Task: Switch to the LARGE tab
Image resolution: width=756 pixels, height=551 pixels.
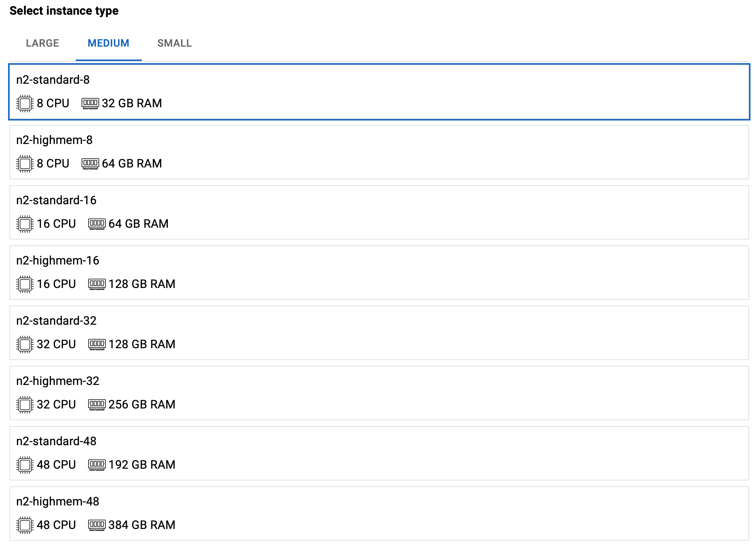Action: [42, 43]
